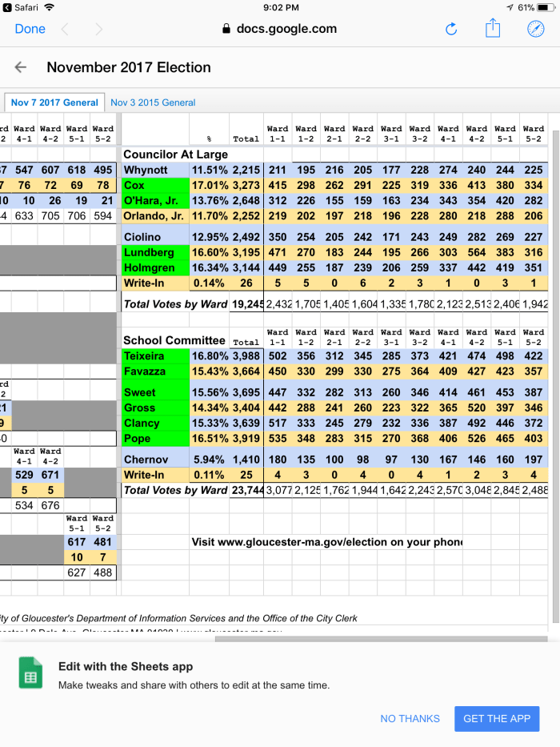The height and width of the screenshot is (747, 560).
Task: Tap the back arrow beside November 2017 Election
Action: click(x=21, y=67)
